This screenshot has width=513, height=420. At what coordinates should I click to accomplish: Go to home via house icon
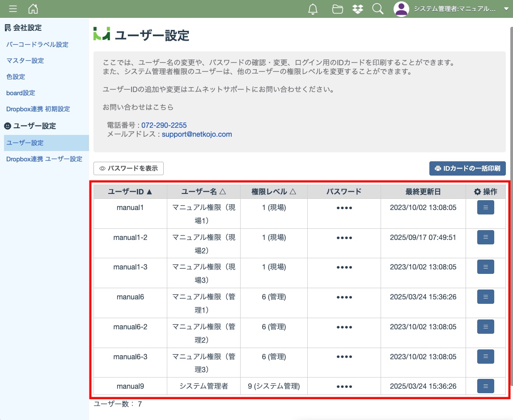[x=33, y=9]
